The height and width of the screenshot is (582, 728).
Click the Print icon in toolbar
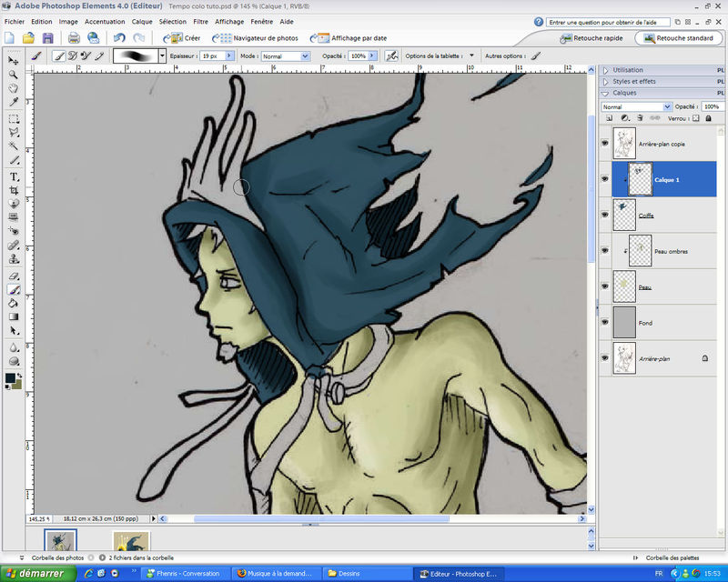tap(74, 38)
